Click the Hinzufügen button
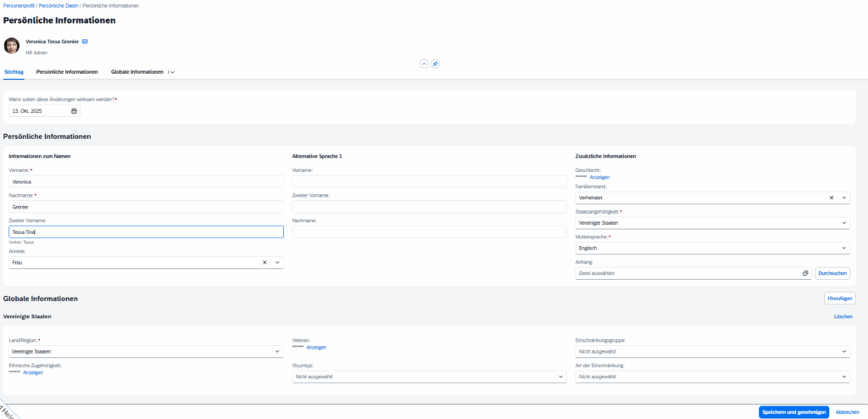The image size is (868, 419). 839,299
